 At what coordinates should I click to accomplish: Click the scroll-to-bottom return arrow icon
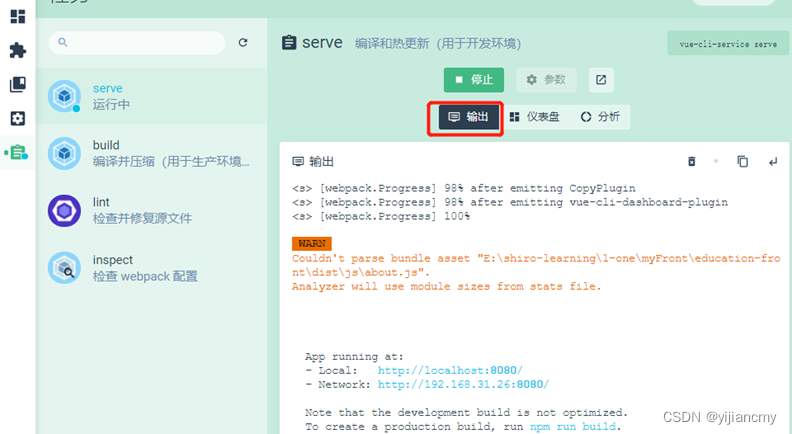(773, 162)
